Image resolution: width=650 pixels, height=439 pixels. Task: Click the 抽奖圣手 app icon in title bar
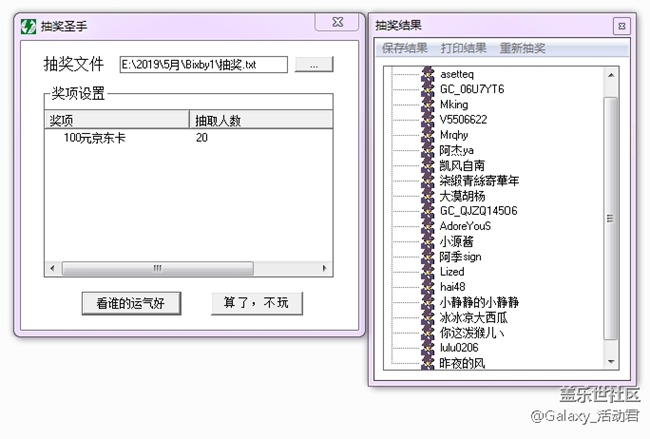[28, 27]
